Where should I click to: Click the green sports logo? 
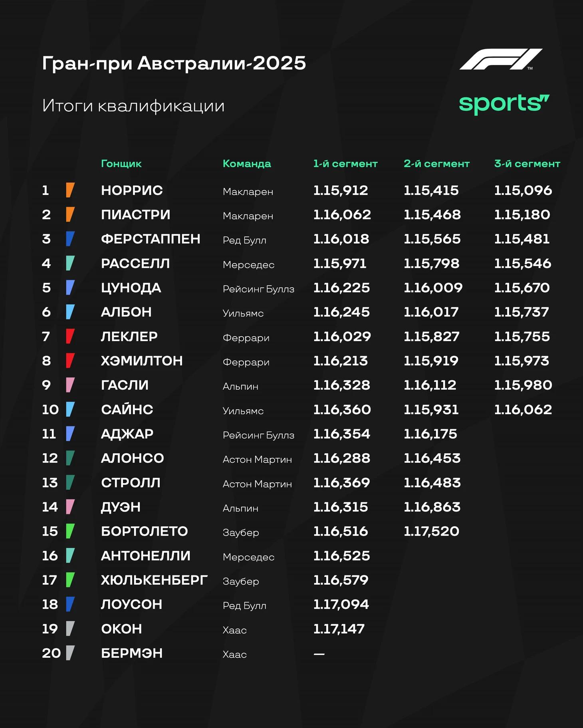504,104
